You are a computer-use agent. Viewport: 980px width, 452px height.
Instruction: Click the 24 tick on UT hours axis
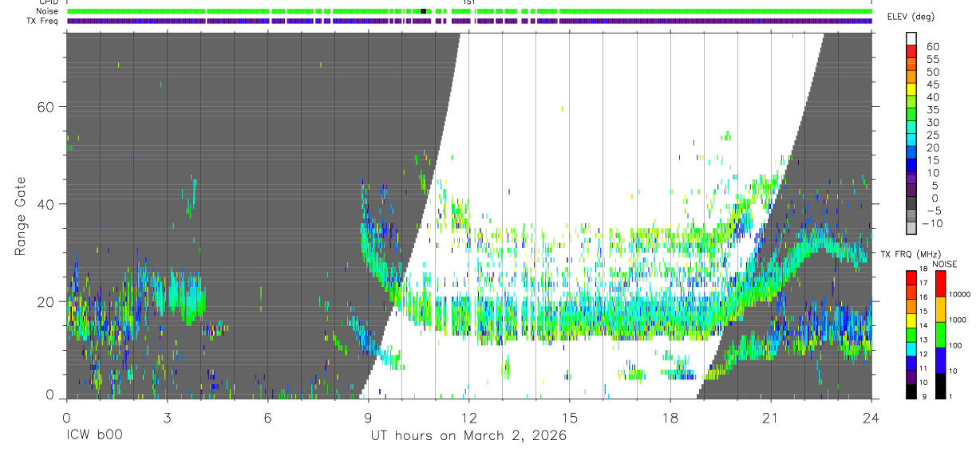pos(871,417)
